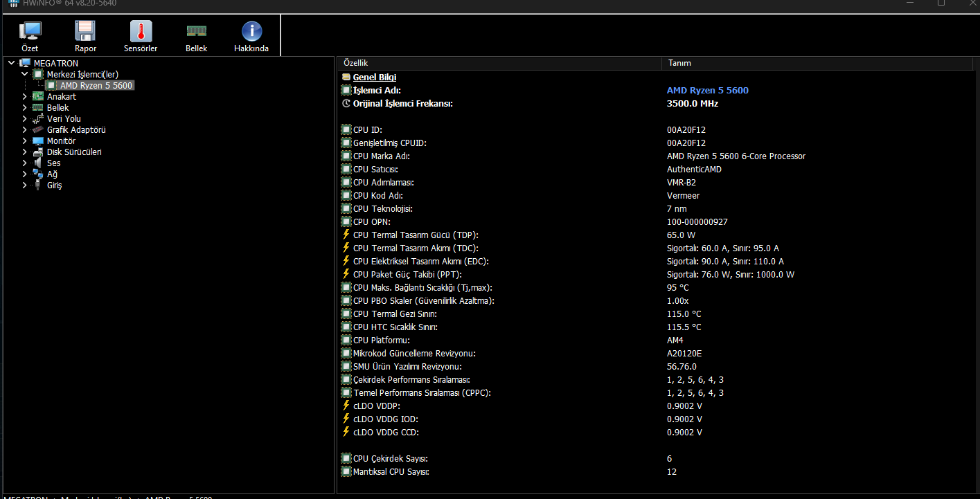Select the 100-000000927 OPN value
The height and width of the screenshot is (499, 980).
click(697, 222)
